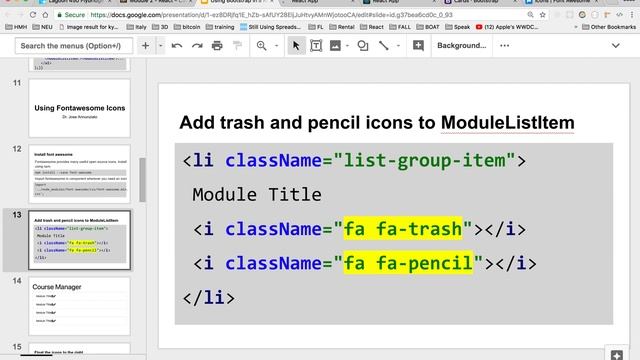Viewport: 640px width, 360px height.
Task: Open the FALL bookmarks folder
Action: tap(400, 27)
